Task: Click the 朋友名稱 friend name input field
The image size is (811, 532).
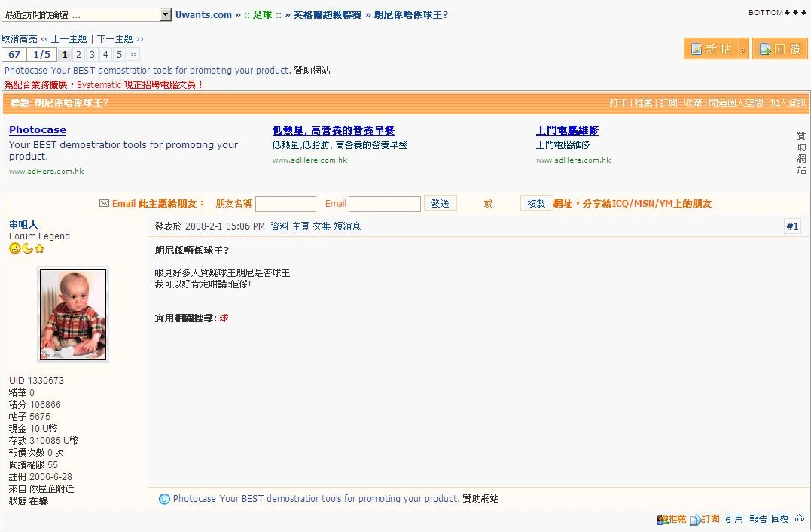Action: pyautogui.click(x=285, y=203)
